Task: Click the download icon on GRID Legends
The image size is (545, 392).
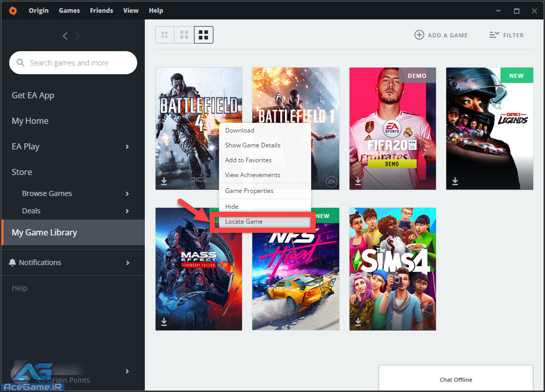Action: pos(455,181)
